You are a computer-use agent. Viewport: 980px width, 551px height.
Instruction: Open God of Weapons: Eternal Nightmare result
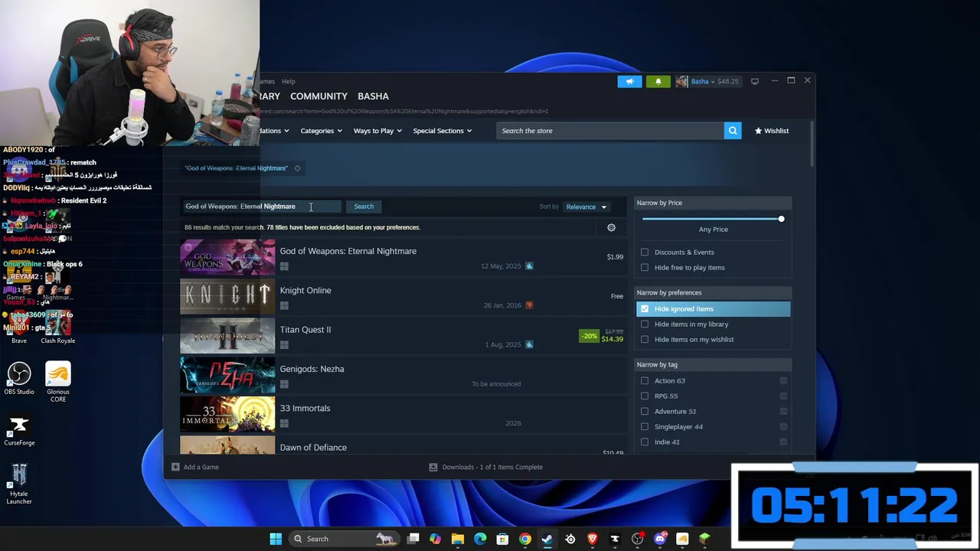click(x=403, y=258)
